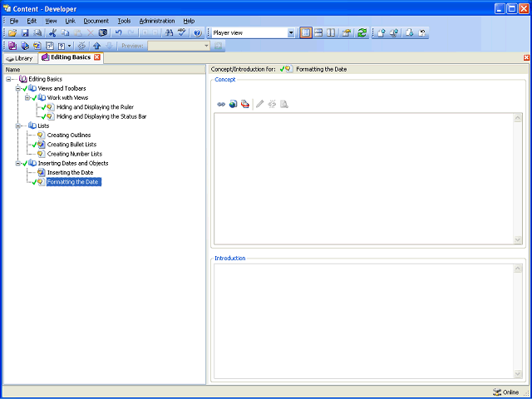532x399 pixels.
Task: Click the blue Move Up arrow icon
Action: click(97, 46)
